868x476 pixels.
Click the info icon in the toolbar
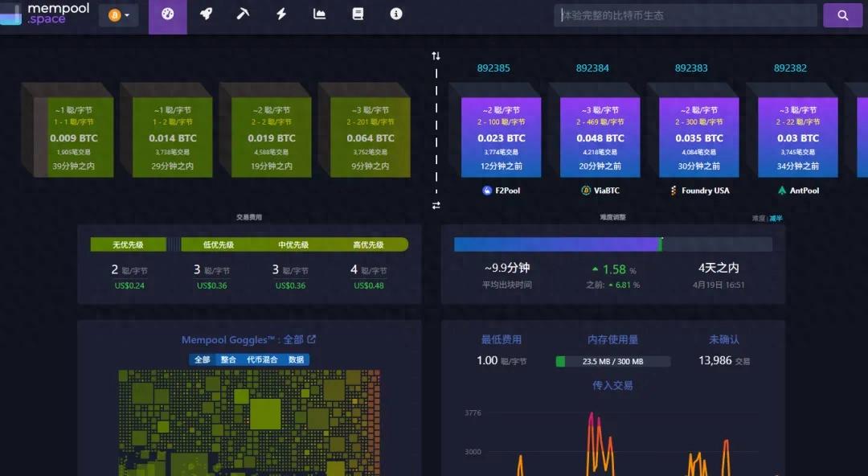(x=396, y=14)
